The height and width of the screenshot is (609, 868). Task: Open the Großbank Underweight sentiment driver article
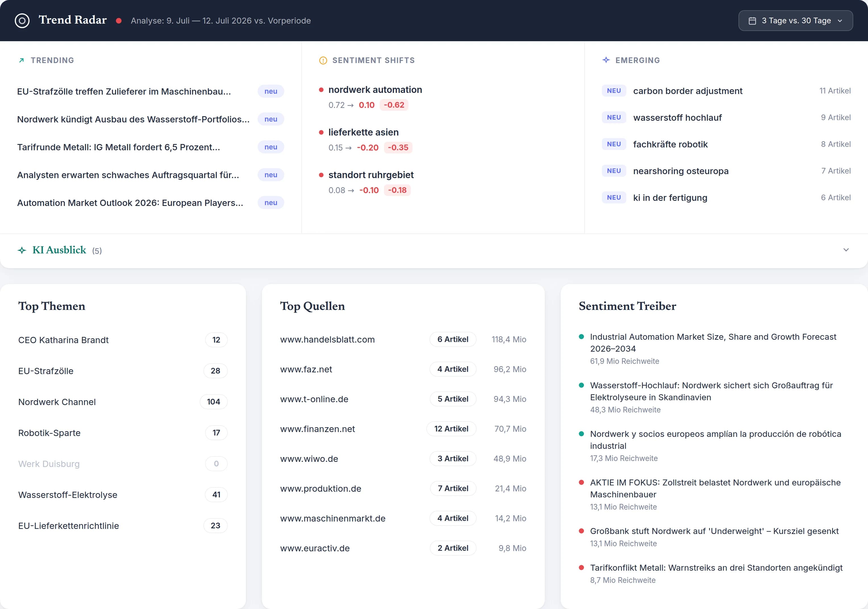pyautogui.click(x=714, y=531)
